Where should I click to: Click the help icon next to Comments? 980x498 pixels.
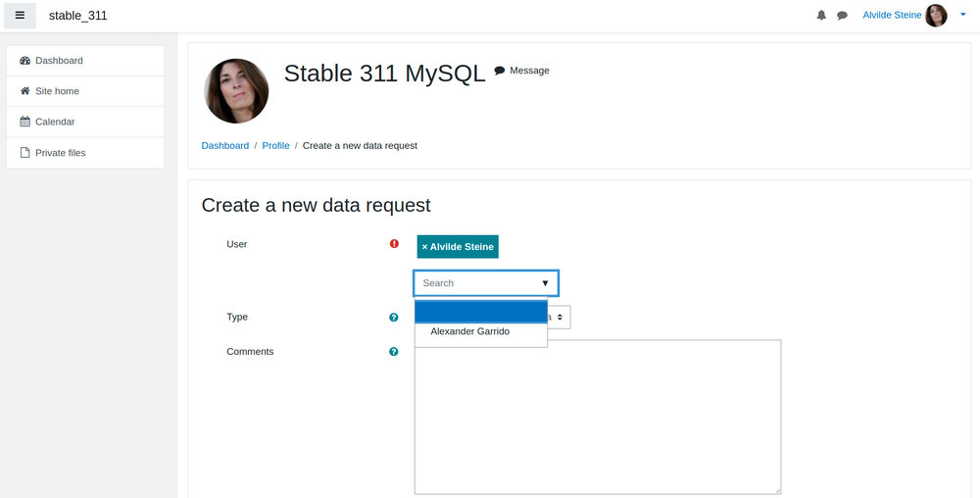(394, 352)
